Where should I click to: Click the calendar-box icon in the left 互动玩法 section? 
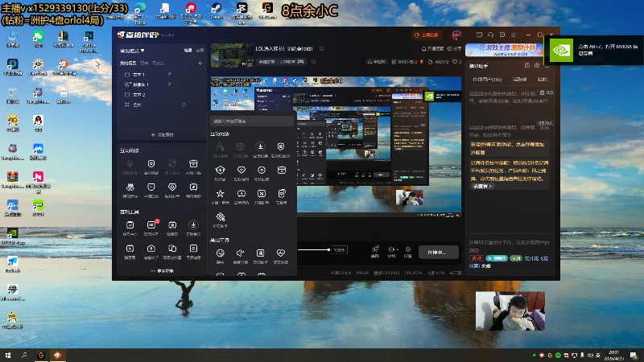point(193,164)
